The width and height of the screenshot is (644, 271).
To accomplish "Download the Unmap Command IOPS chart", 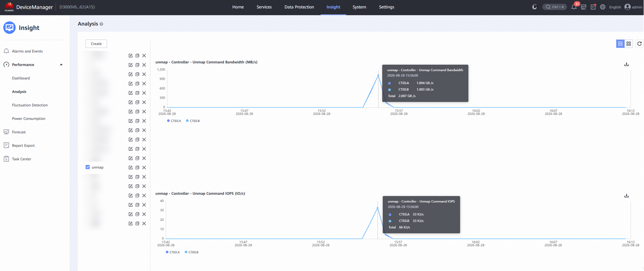I will click(626, 196).
